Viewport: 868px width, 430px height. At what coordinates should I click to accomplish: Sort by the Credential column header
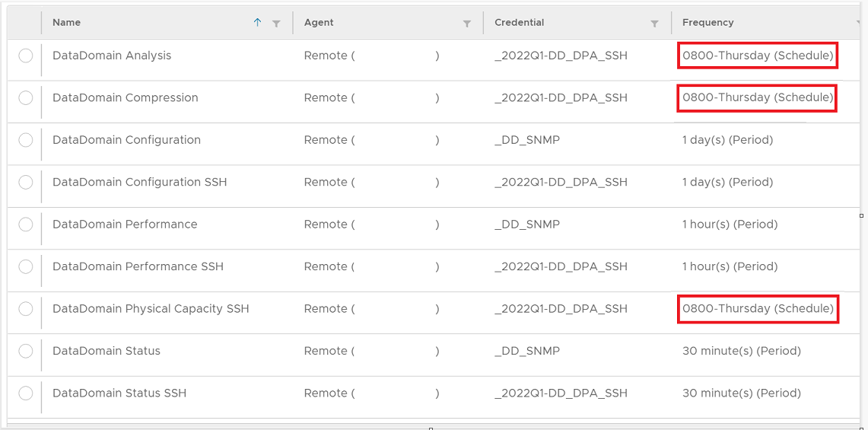(x=520, y=23)
